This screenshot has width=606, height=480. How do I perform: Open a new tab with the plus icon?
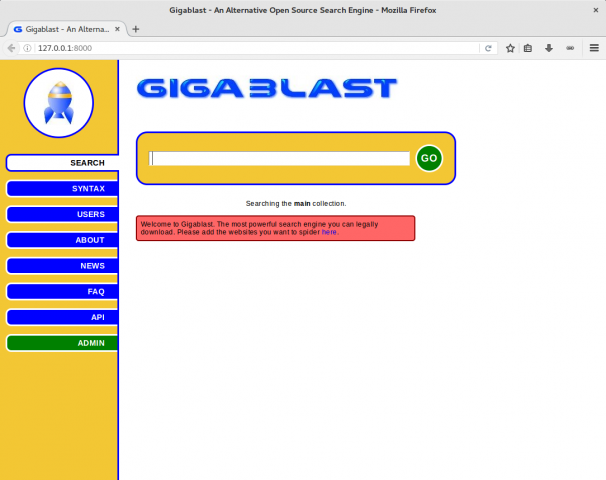[x=136, y=29]
